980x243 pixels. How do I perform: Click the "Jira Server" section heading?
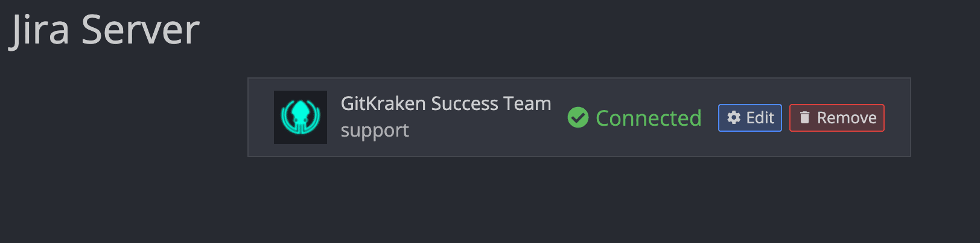(104, 30)
